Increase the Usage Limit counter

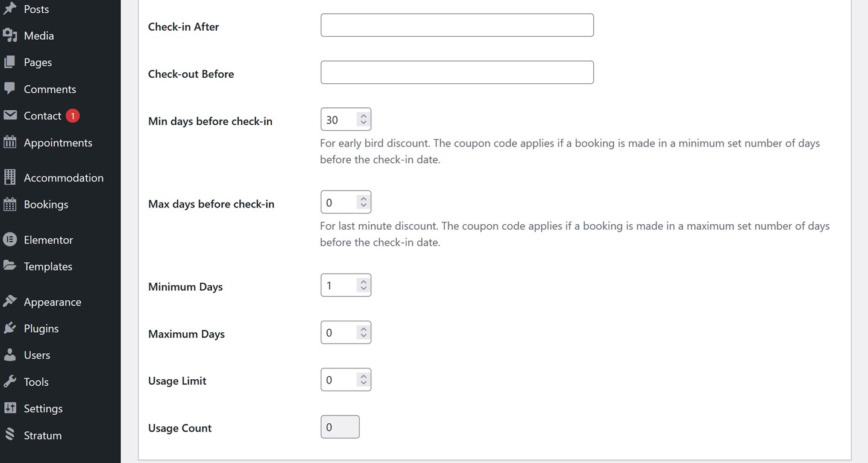tap(363, 376)
